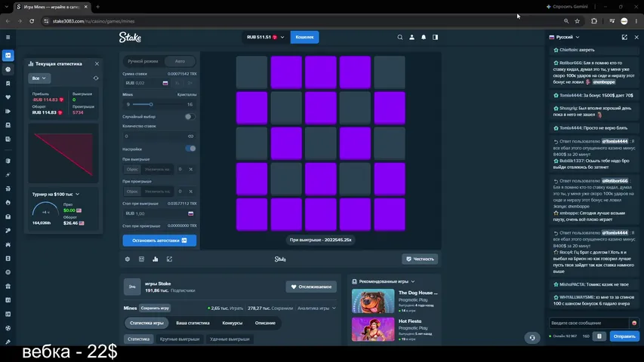Open the RUB 511.51 balance dropdown

[x=265, y=37]
